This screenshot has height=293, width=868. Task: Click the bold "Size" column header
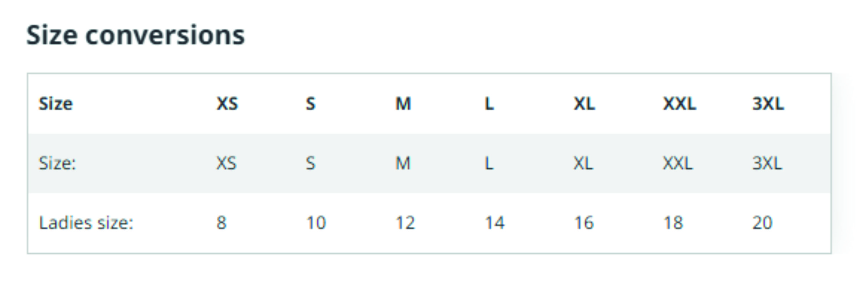click(x=56, y=104)
